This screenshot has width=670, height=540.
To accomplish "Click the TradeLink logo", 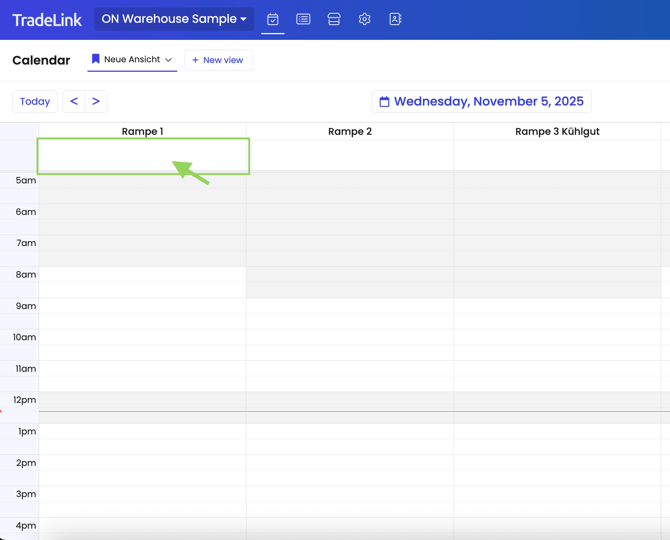I will coord(47,20).
